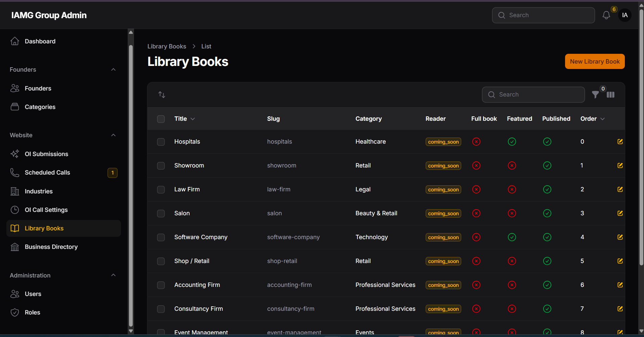
Task: Sort by the Title column
Action: [184, 119]
